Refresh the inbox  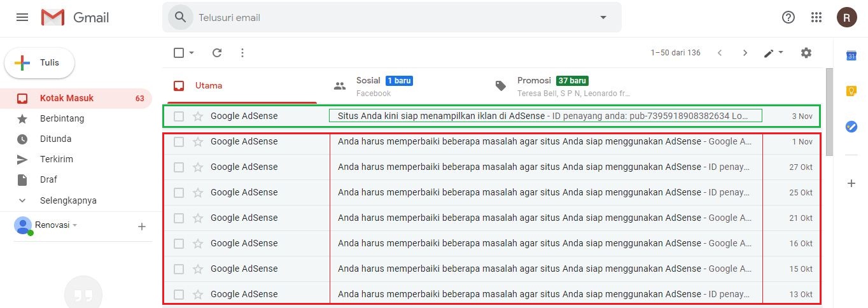[217, 53]
